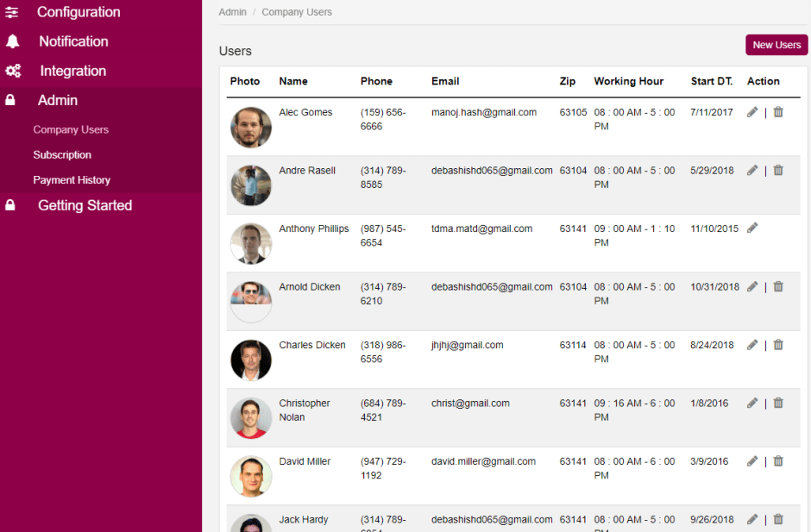Click email manoj.hash@gmail.com
Image resolution: width=811 pixels, height=532 pixels.
coord(484,112)
